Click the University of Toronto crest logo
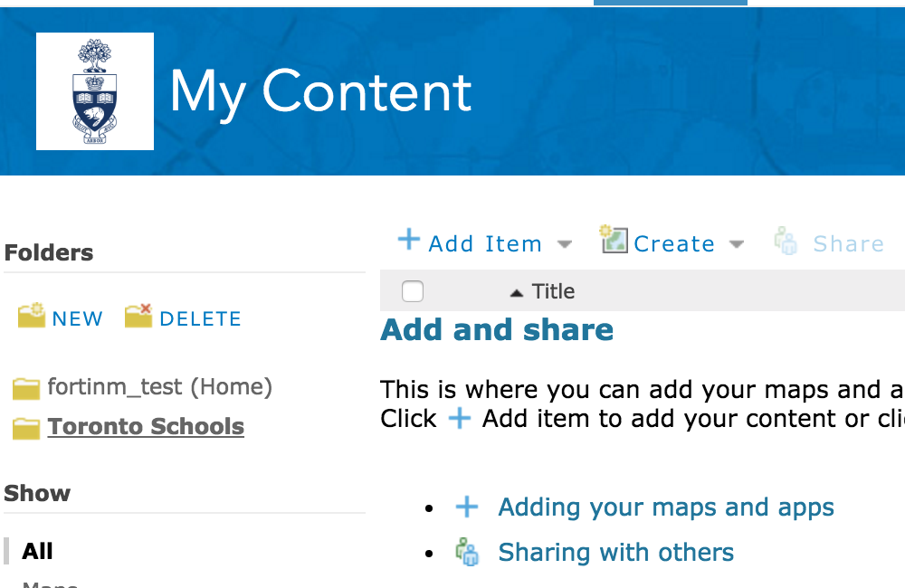The height and width of the screenshot is (588, 905). 95,91
